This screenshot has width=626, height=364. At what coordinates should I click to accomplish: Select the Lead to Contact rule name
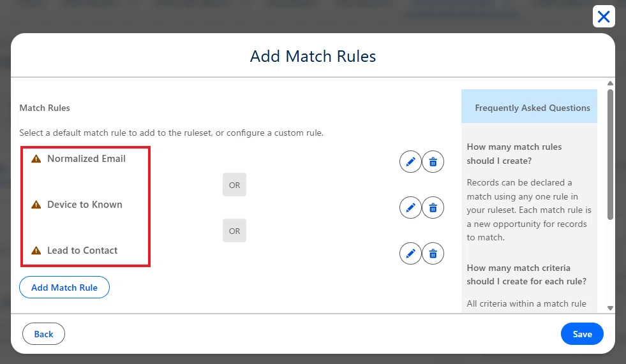(82, 251)
